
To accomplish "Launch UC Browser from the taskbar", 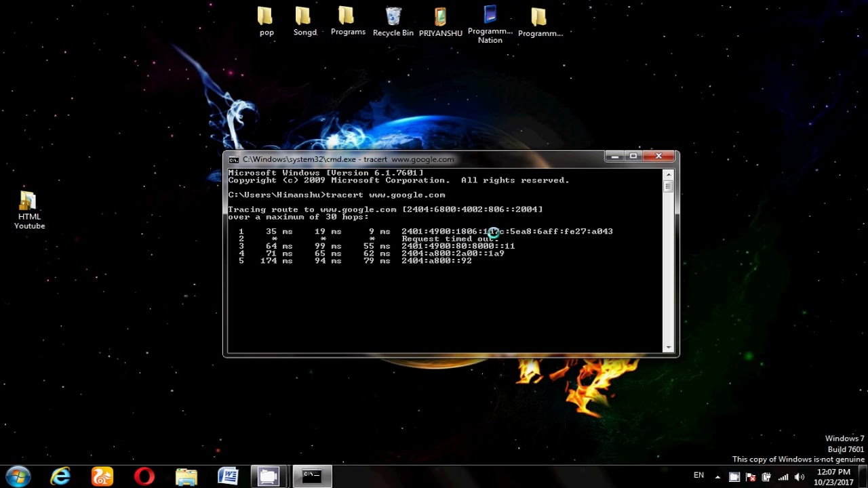I will pyautogui.click(x=102, y=476).
